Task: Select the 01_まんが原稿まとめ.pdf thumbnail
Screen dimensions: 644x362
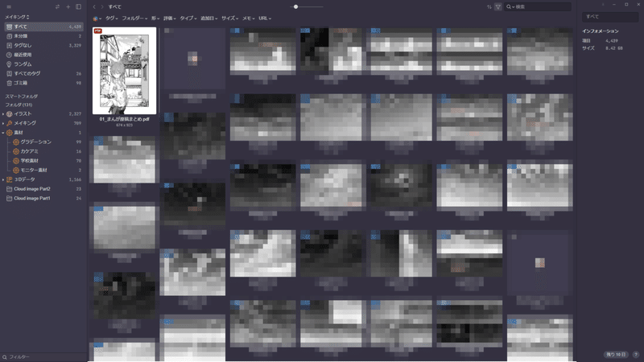Action: [x=125, y=71]
